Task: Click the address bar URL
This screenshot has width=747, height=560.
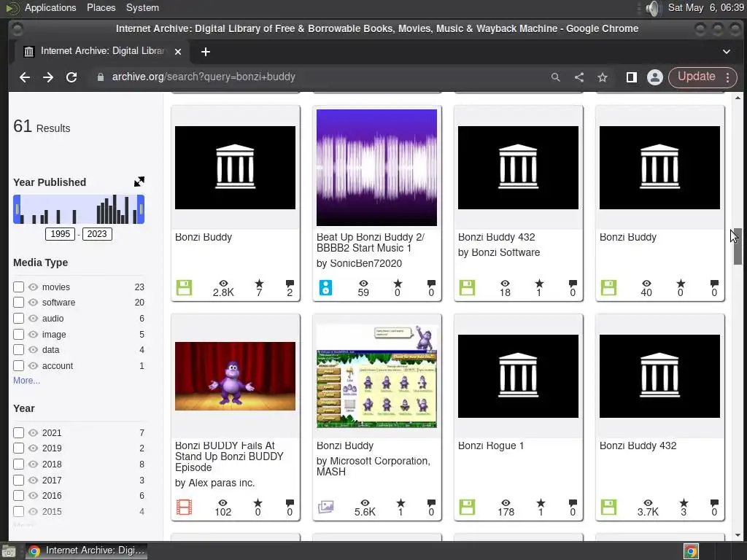Action: point(204,77)
